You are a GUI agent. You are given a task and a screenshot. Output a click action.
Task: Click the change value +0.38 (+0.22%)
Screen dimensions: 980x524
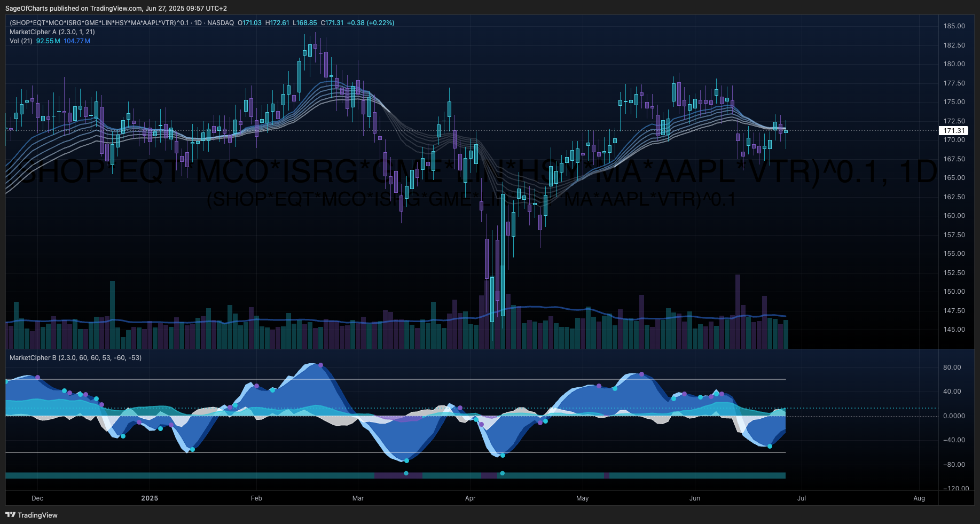tap(371, 23)
